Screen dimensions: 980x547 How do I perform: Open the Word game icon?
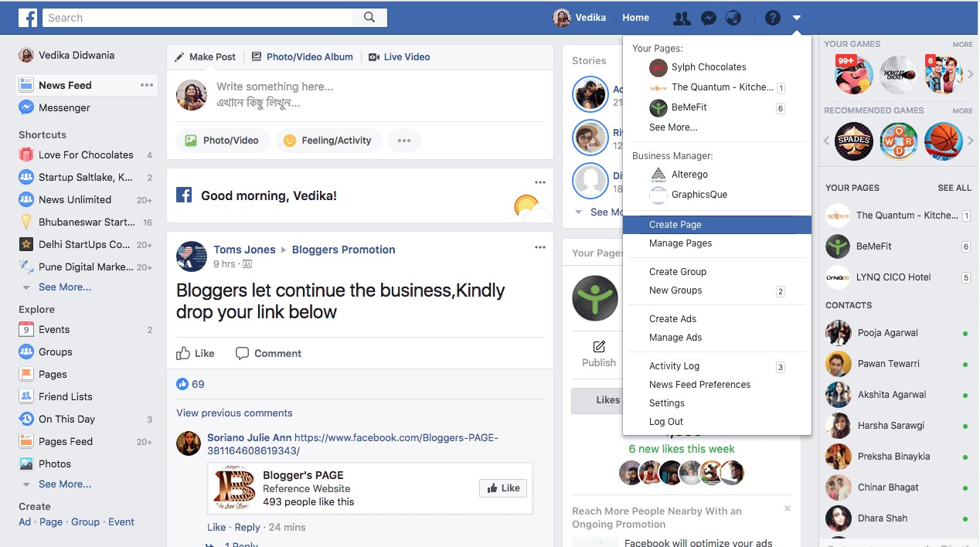[899, 141]
